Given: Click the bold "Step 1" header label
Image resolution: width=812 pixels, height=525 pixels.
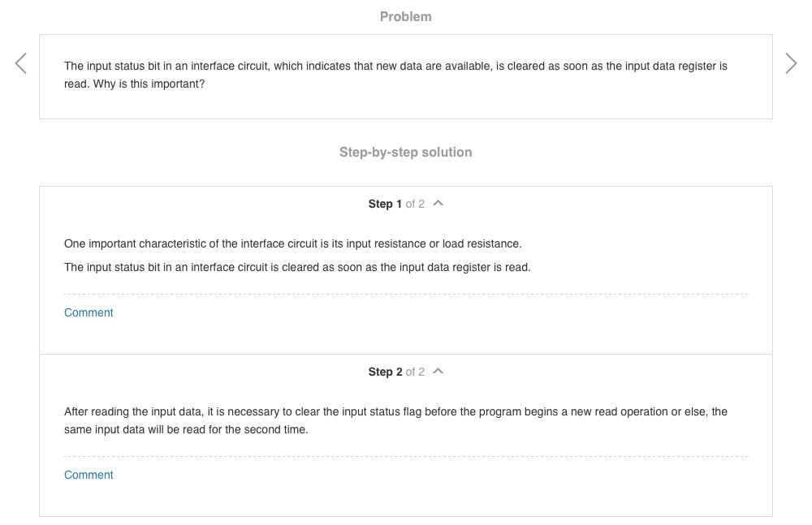Looking at the screenshot, I should (x=385, y=204).
